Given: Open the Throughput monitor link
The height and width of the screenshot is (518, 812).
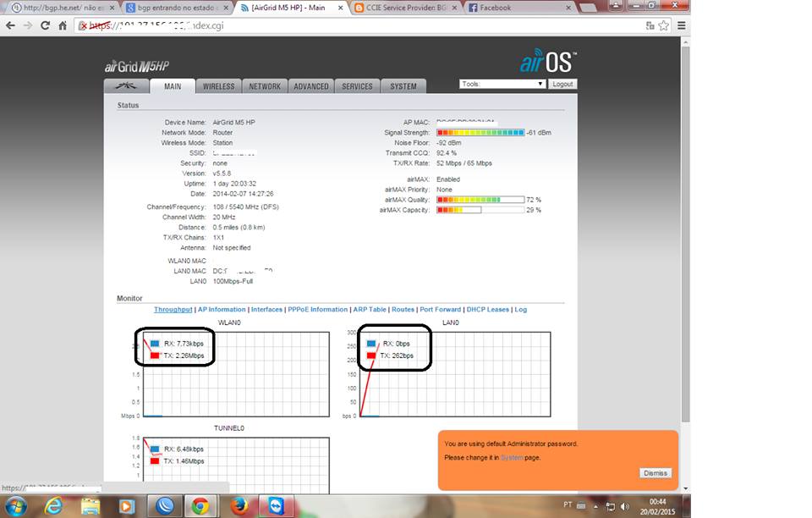Looking at the screenshot, I should click(x=173, y=309).
